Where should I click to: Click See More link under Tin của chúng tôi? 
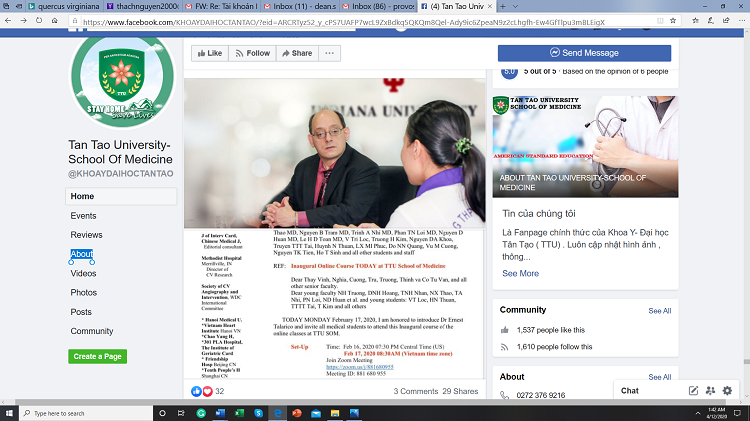pyautogui.click(x=520, y=273)
